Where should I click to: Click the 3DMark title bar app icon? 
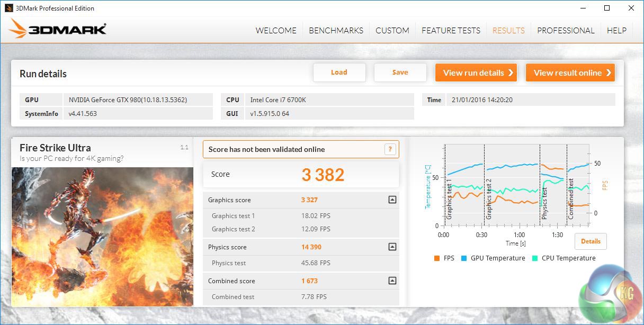tap(8, 8)
